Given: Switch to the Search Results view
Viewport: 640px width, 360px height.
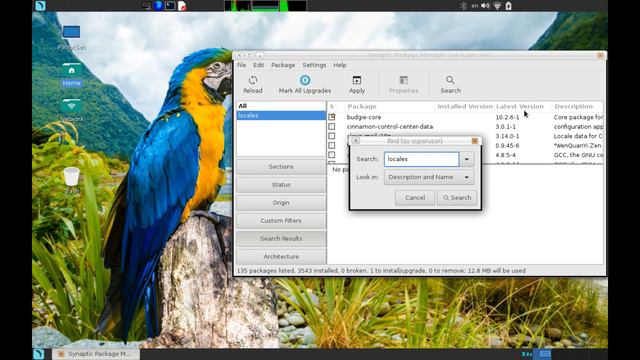Looking at the screenshot, I should (x=281, y=238).
